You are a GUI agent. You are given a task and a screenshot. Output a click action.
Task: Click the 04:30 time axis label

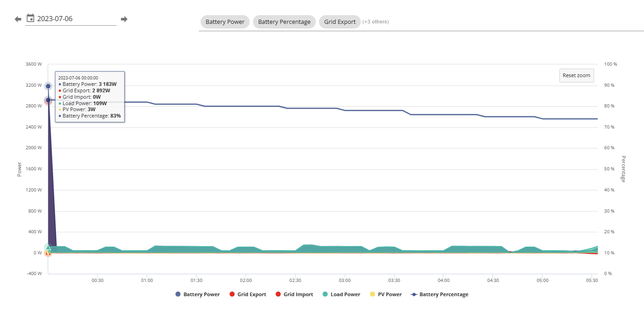493,280
